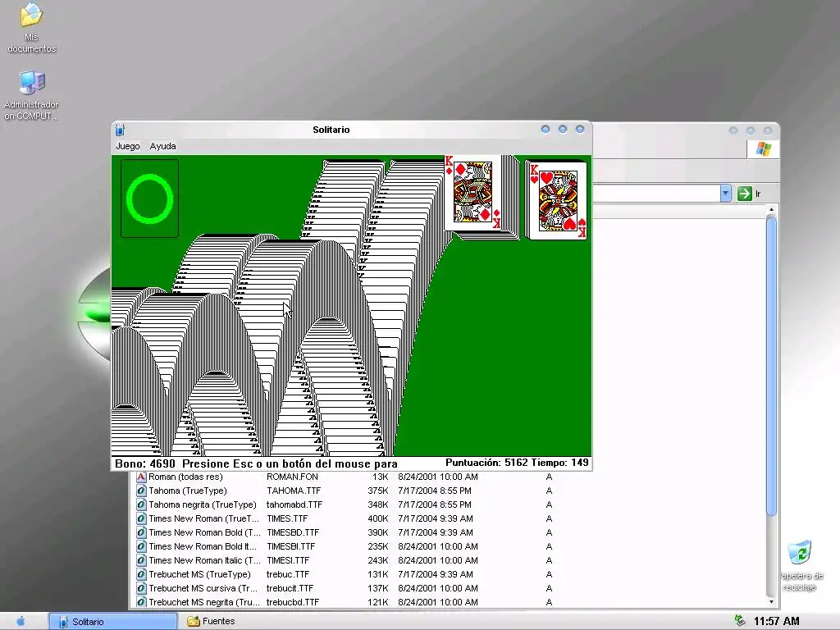840x630 pixels.
Task: Close the Solitario window
Action: (x=580, y=129)
